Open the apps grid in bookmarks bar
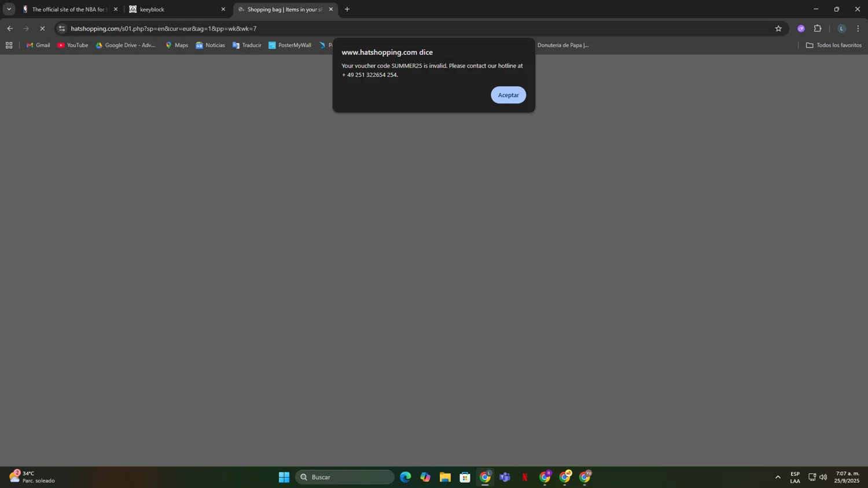868x488 pixels. (x=9, y=45)
